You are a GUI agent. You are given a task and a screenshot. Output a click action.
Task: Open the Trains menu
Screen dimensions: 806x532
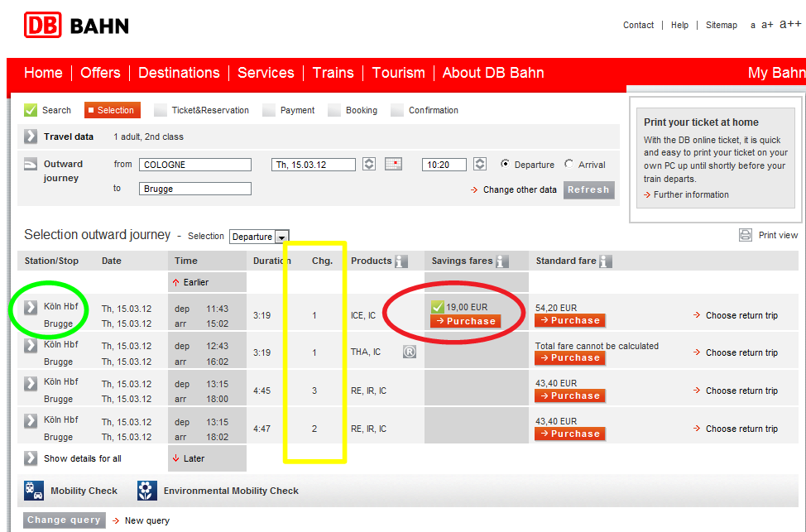[x=333, y=73]
